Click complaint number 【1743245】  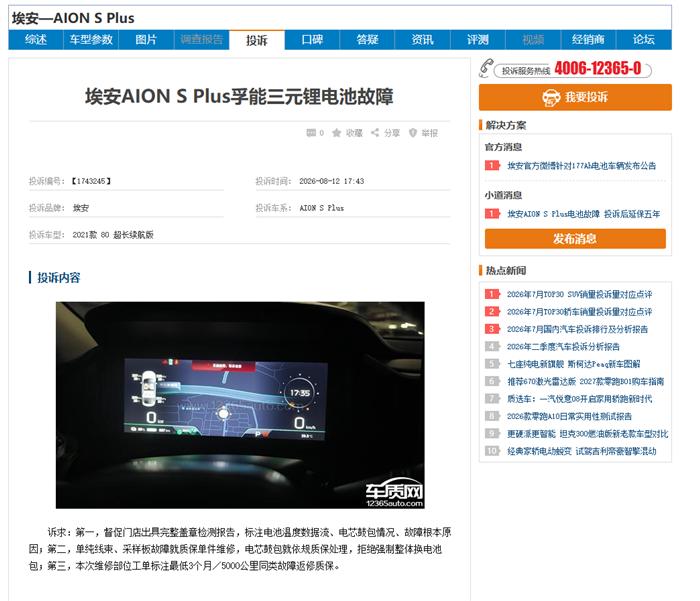click(91, 181)
